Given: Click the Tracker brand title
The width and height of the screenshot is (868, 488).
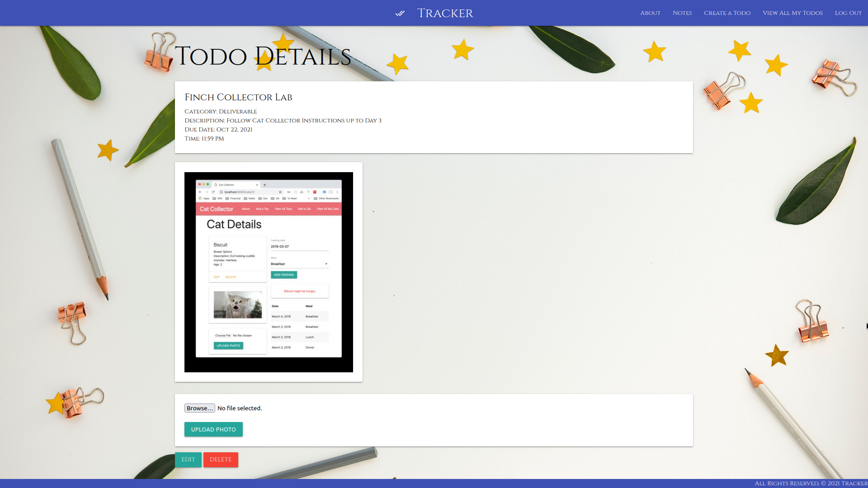Looking at the screenshot, I should click(x=445, y=13).
